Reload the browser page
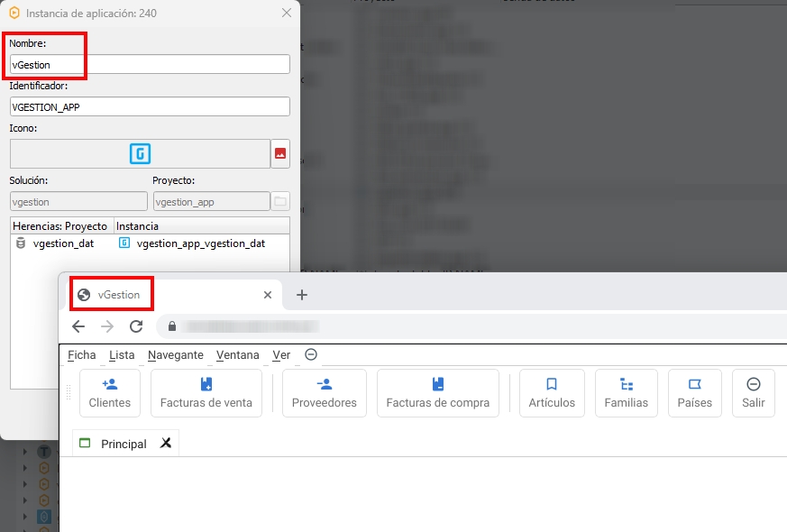This screenshot has height=532, width=787. pyautogui.click(x=136, y=326)
